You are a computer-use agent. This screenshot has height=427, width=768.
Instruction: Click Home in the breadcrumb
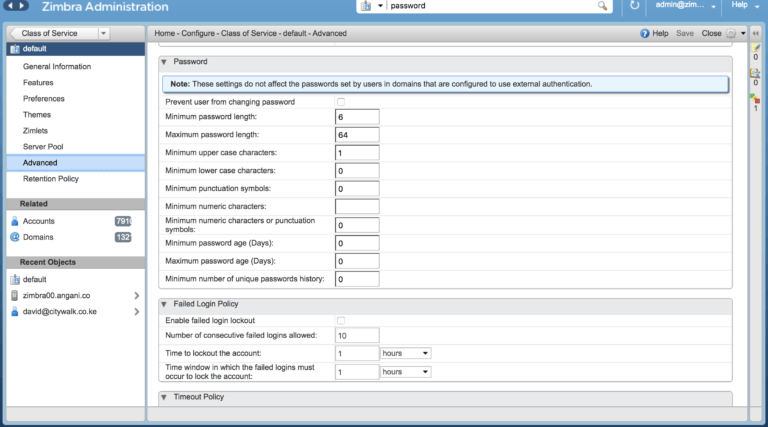(165, 33)
